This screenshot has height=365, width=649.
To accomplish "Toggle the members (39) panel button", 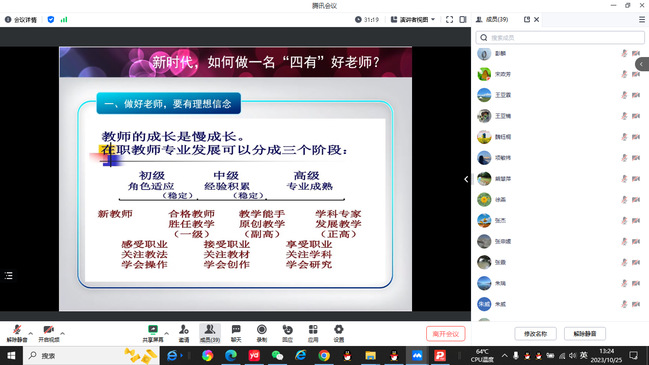I will (210, 333).
